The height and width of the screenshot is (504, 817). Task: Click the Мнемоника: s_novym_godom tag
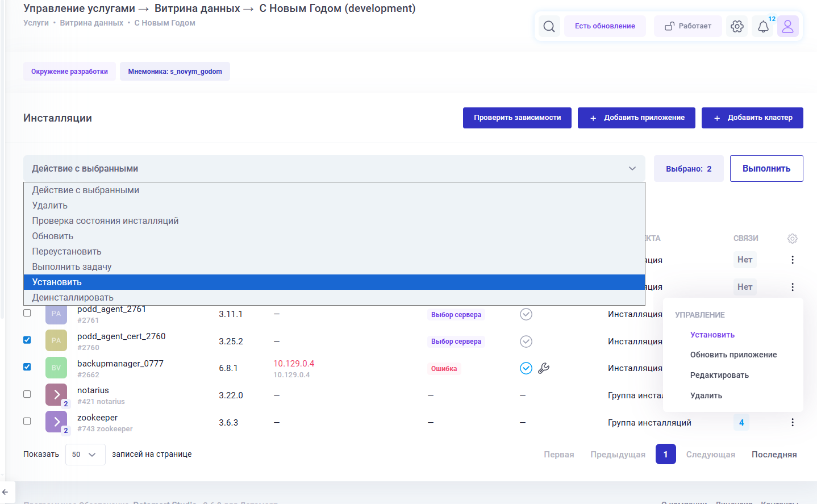[175, 72]
